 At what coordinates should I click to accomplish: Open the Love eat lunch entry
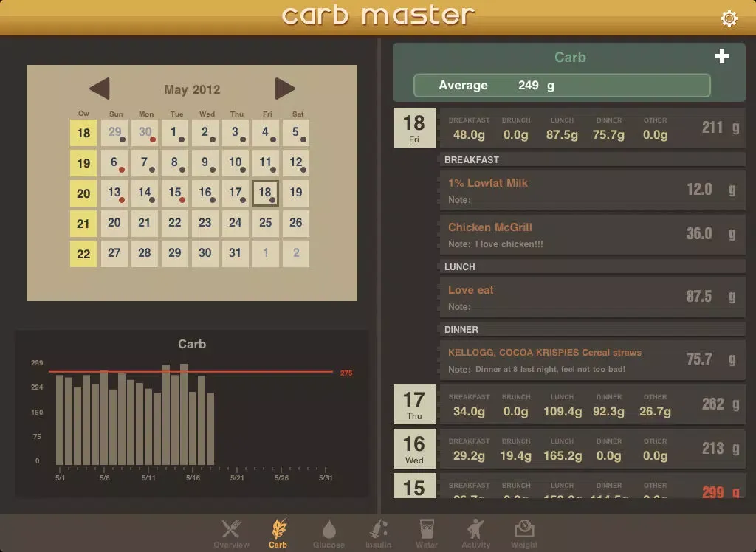593,297
